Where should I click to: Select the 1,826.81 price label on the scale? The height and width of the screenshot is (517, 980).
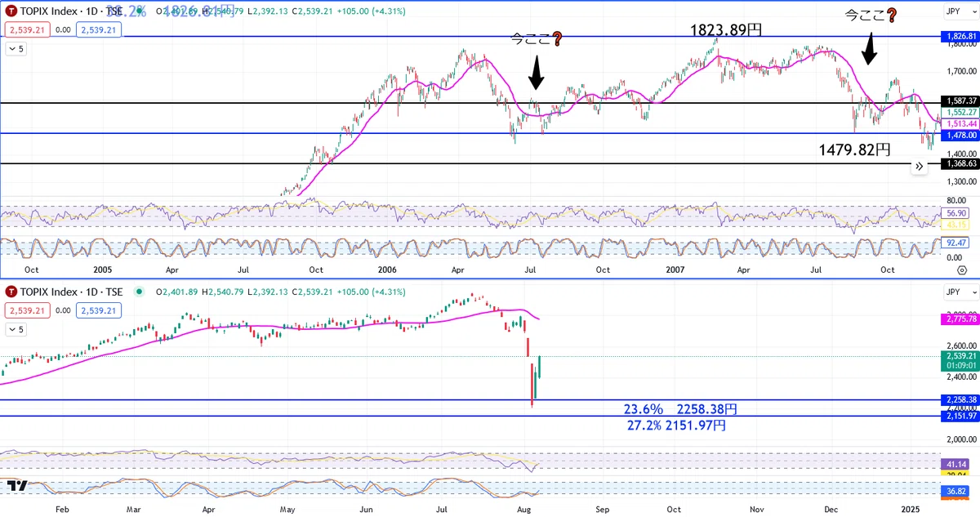960,37
